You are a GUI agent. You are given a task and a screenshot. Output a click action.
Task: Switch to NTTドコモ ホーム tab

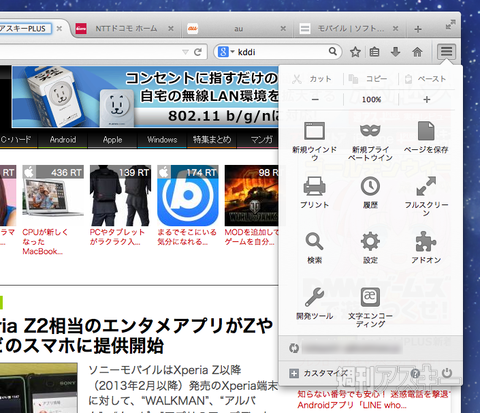[x=125, y=29]
